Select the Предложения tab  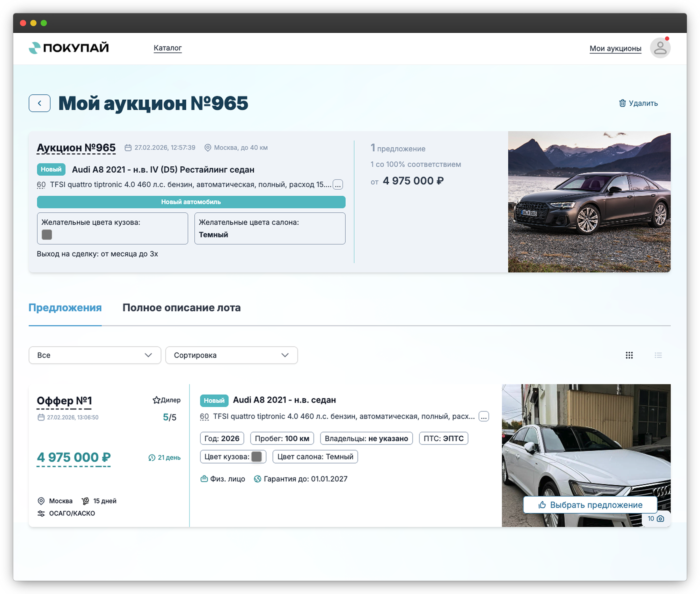(65, 308)
